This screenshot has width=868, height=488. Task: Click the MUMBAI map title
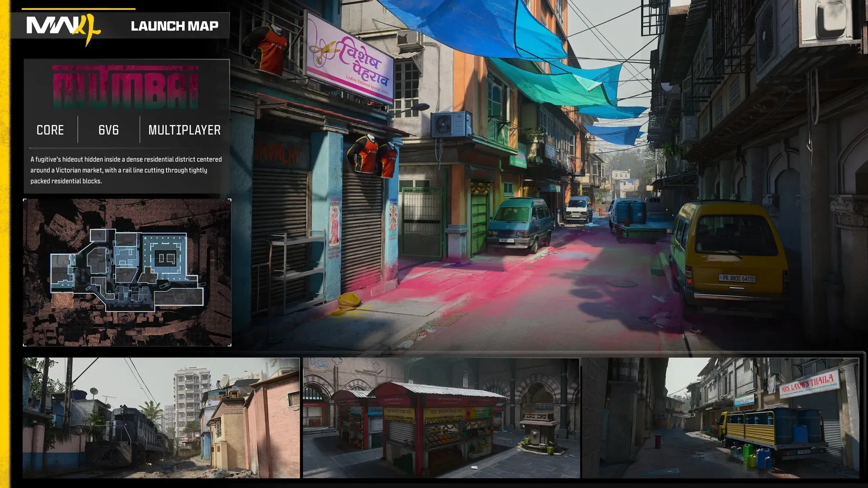tap(126, 88)
